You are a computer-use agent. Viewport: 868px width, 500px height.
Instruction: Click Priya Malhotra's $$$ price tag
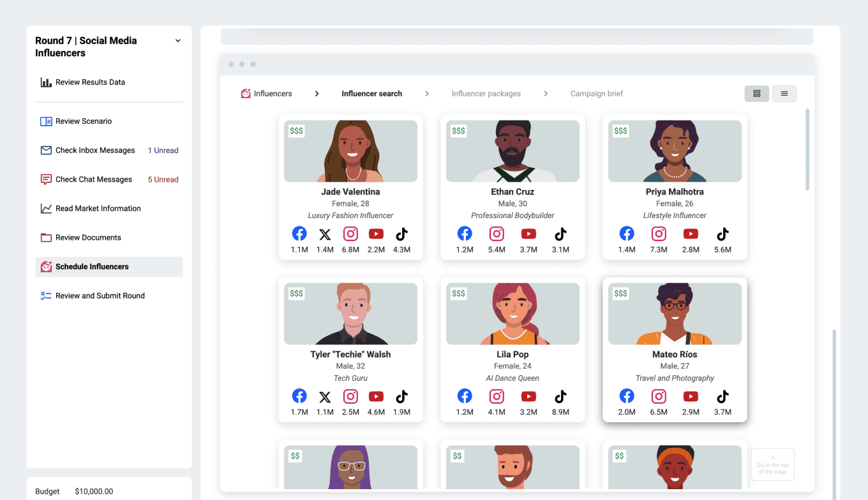[620, 131]
